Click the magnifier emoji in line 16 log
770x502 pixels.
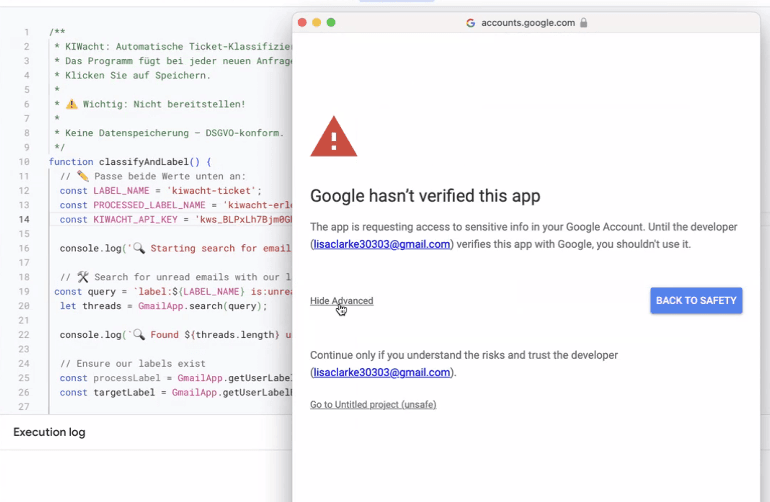[x=139, y=248]
